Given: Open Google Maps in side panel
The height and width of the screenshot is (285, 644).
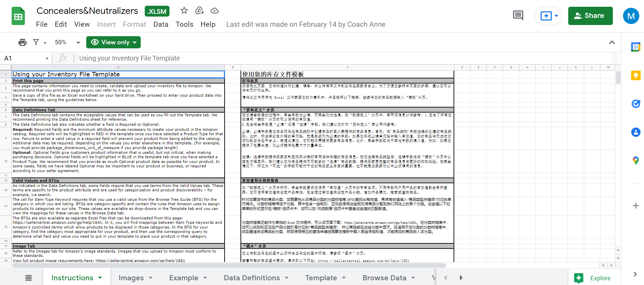Looking at the screenshot, I should tap(636, 161).
